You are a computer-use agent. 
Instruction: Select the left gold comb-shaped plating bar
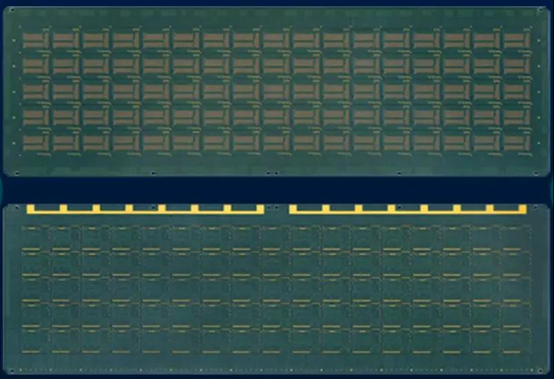click(146, 209)
